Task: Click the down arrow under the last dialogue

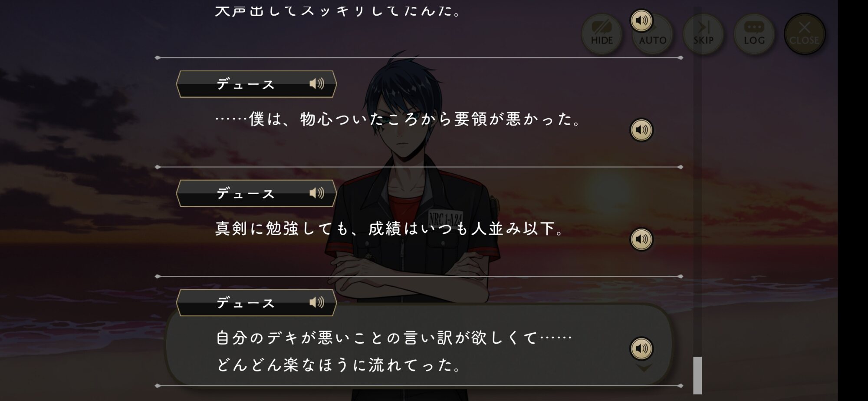Action: [644, 368]
